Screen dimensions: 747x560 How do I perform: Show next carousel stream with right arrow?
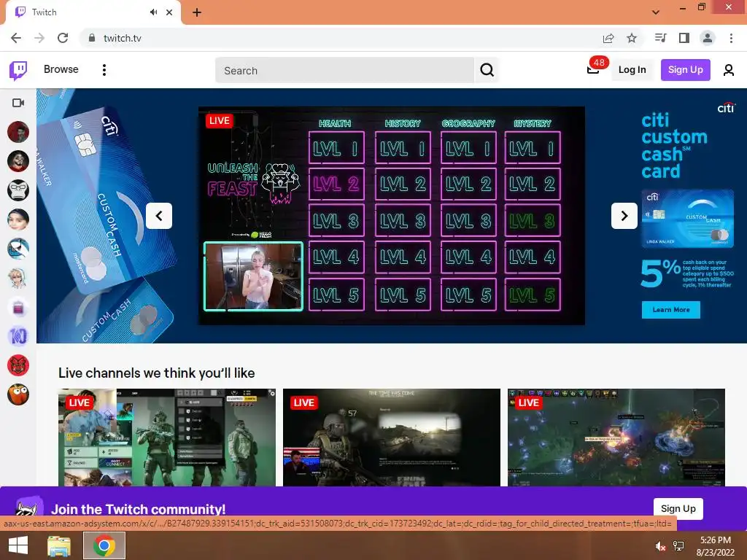click(x=624, y=216)
